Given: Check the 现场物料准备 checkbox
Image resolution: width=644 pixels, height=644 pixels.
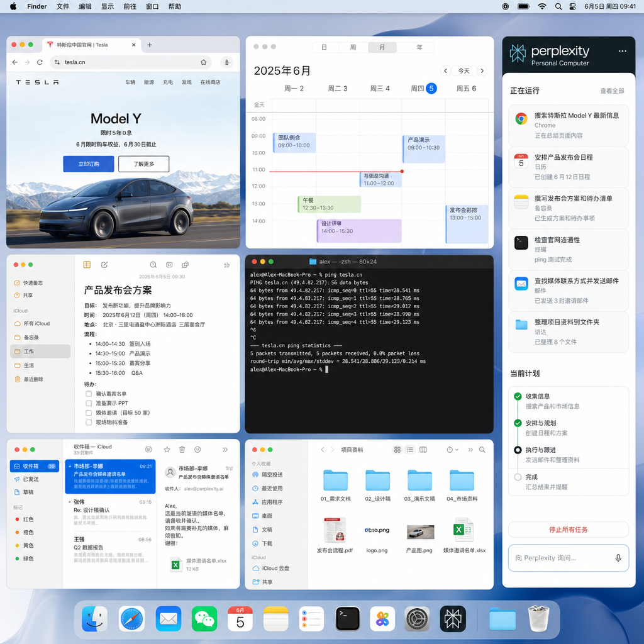Looking at the screenshot, I should (88, 422).
